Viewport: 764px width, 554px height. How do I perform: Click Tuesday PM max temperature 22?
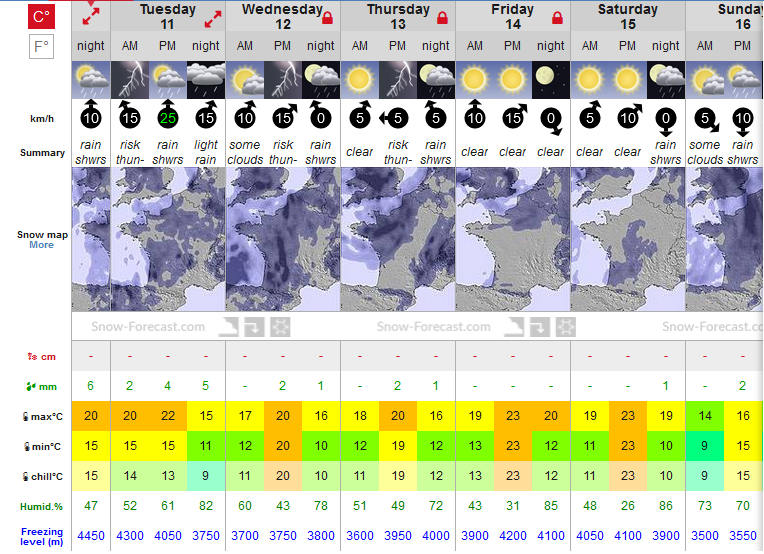[168, 416]
